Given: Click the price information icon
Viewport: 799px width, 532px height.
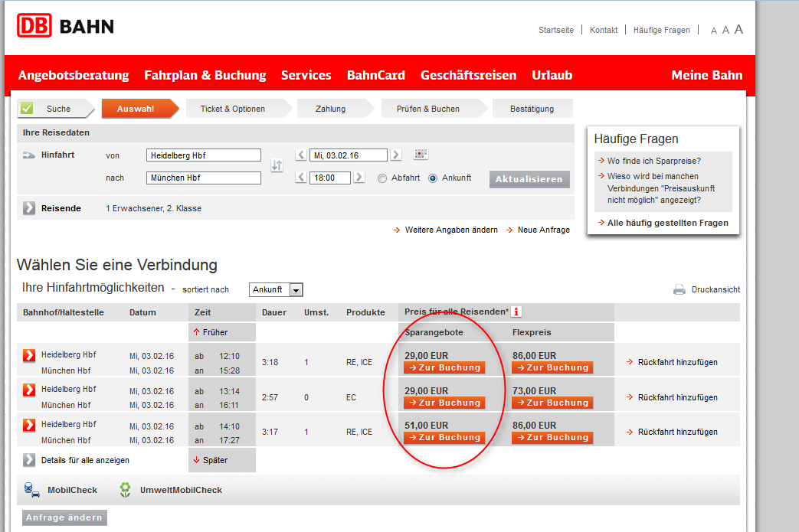Looking at the screenshot, I should pyautogui.click(x=516, y=312).
